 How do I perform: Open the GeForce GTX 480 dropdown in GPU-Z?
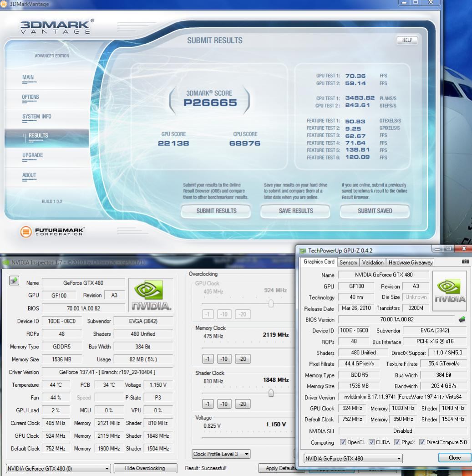(353, 458)
